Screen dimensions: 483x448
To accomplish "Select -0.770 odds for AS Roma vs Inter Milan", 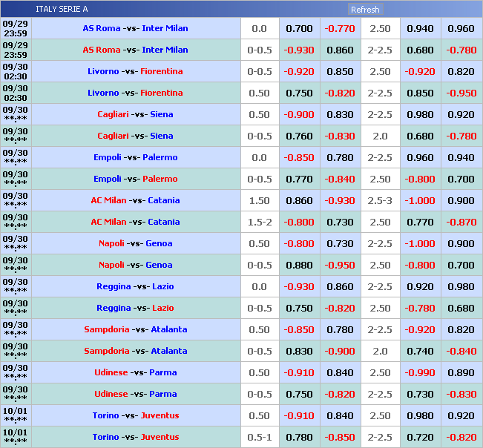I will tap(340, 29).
